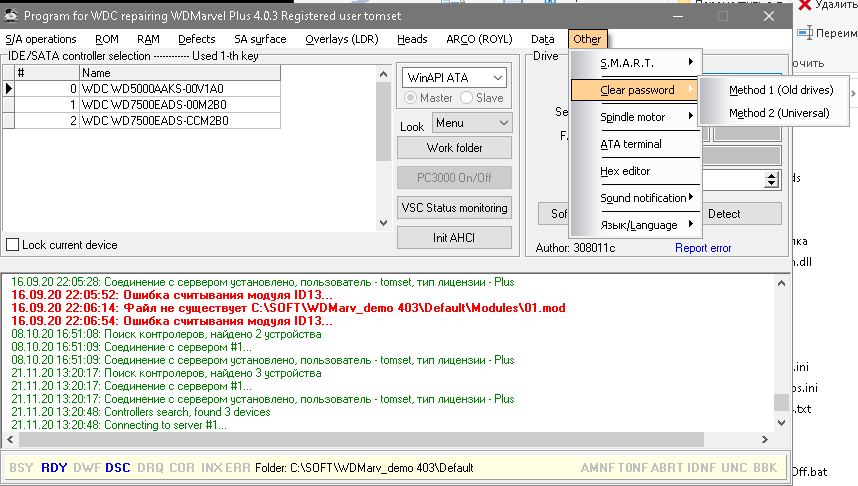Viewport: 858px width, 486px height.
Task: Open Overlays (LDR) menu
Action: pyautogui.click(x=341, y=39)
